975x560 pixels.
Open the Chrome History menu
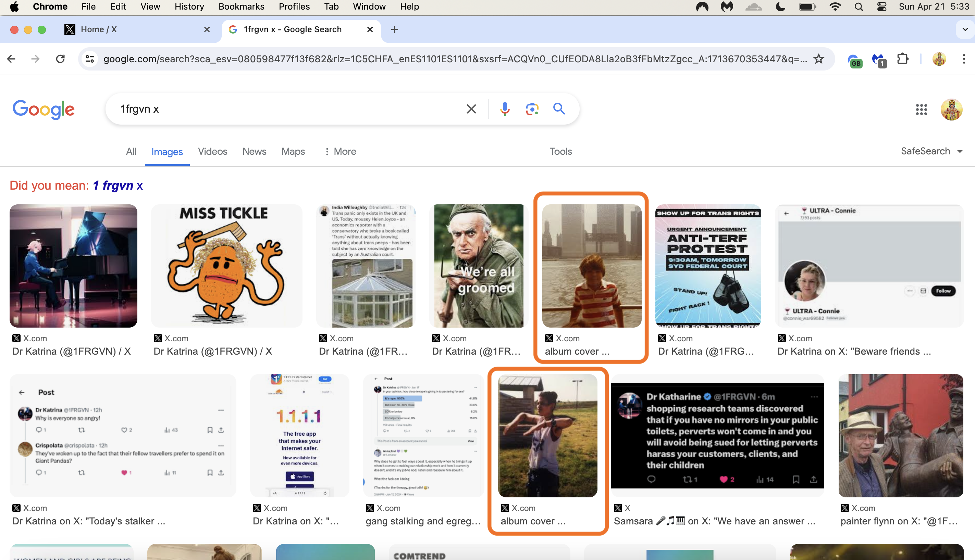[189, 7]
